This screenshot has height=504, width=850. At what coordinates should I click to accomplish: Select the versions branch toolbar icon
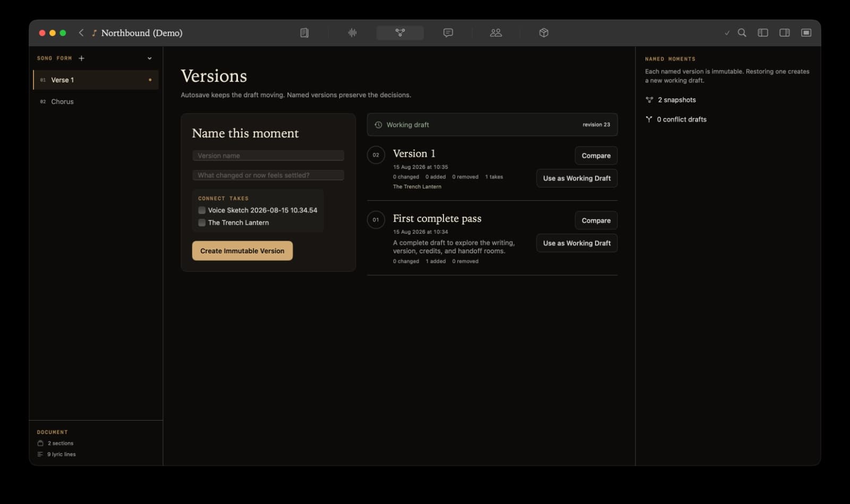pos(400,33)
